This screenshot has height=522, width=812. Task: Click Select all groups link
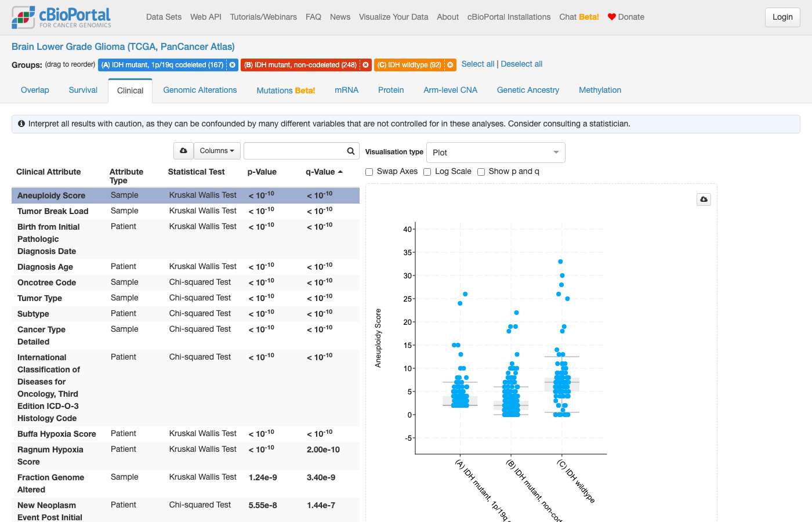(x=478, y=64)
